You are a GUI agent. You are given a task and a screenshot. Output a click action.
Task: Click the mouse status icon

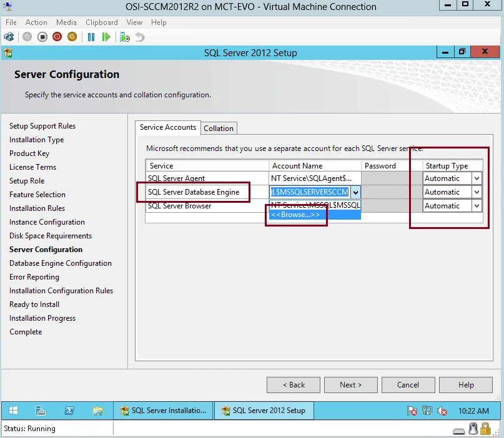[473, 429]
